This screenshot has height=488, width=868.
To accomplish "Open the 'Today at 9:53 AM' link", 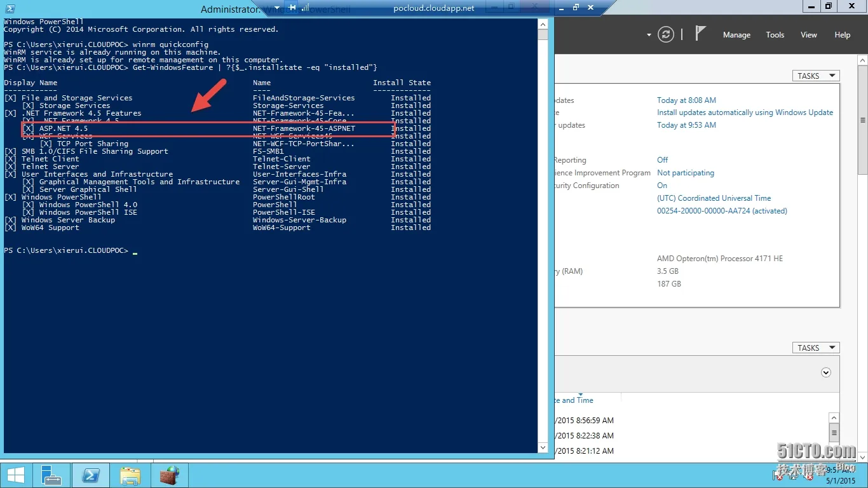I will (686, 125).
